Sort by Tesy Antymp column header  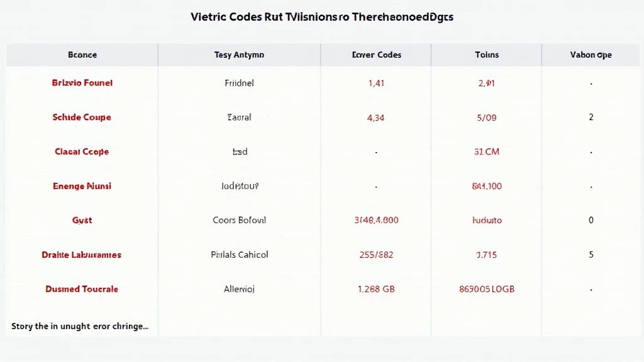[239, 55]
